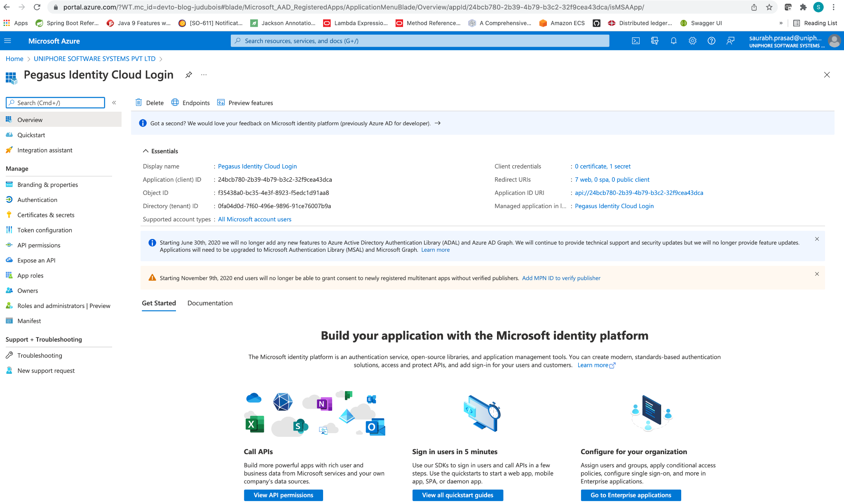The image size is (844, 504).
Task: Open the Chrome Apps shortcut
Action: coord(16,23)
